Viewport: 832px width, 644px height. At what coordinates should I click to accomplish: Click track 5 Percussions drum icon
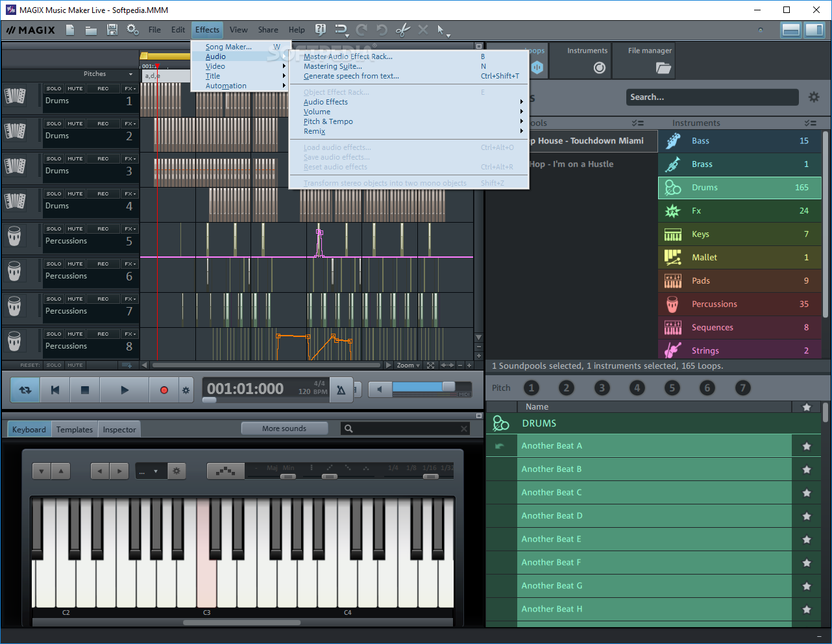[14, 236]
